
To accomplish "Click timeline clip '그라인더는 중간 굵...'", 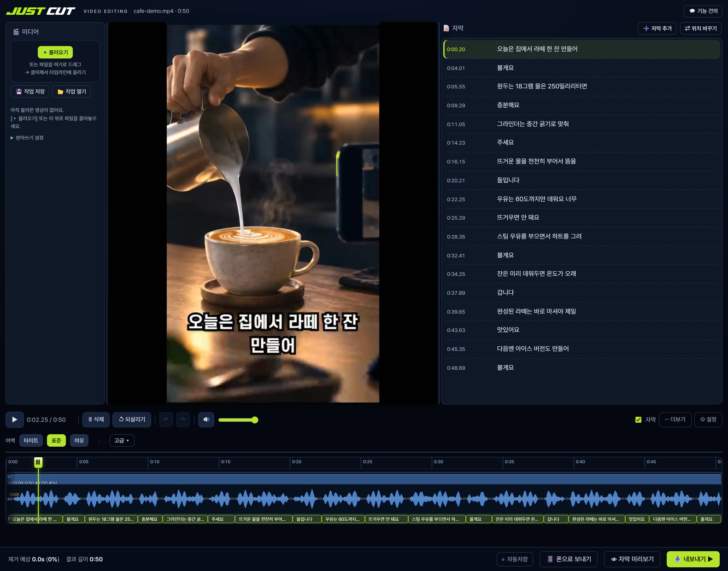I will 185,519.
